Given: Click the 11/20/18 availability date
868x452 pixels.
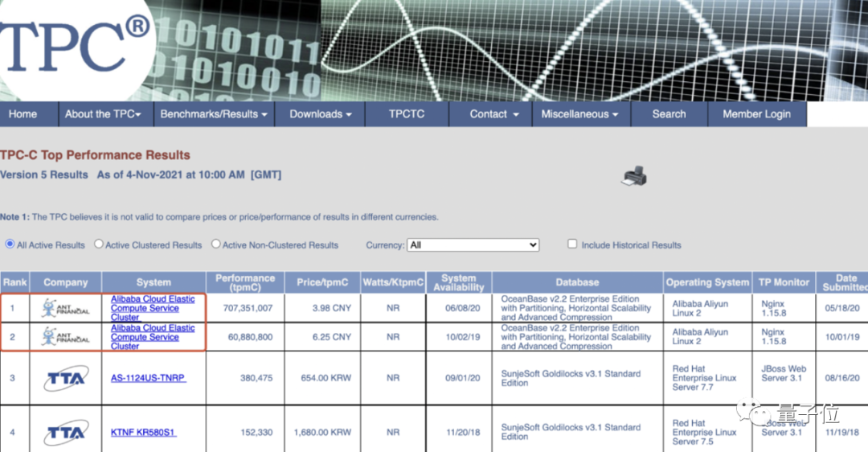Looking at the screenshot, I should pyautogui.click(x=463, y=432).
